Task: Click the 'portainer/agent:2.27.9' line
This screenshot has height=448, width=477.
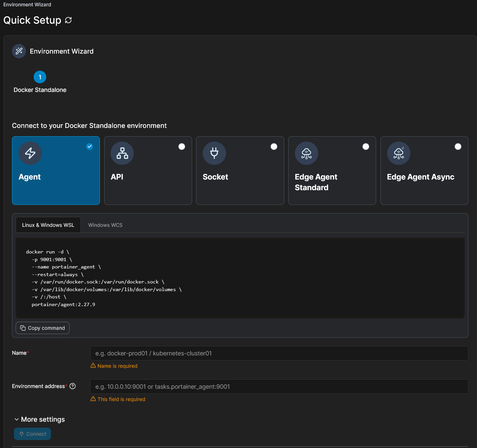Action: [63, 304]
